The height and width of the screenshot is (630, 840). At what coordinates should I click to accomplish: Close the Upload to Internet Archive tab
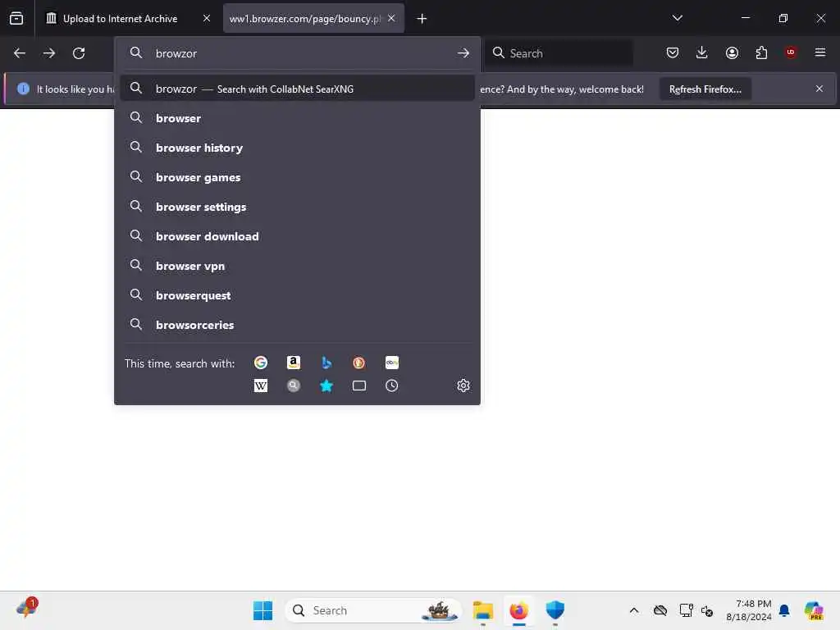[x=207, y=18]
